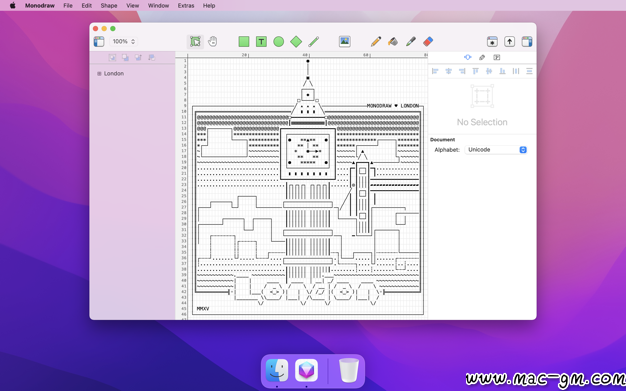Viewport: 626px width, 391px height.
Task: Open the Shape menu
Action: pos(109,6)
